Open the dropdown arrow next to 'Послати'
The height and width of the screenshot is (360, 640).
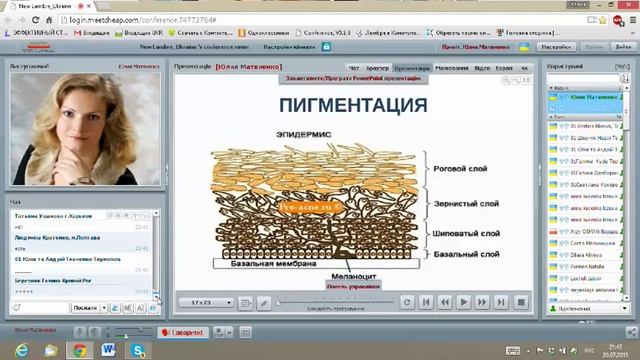click(104, 308)
